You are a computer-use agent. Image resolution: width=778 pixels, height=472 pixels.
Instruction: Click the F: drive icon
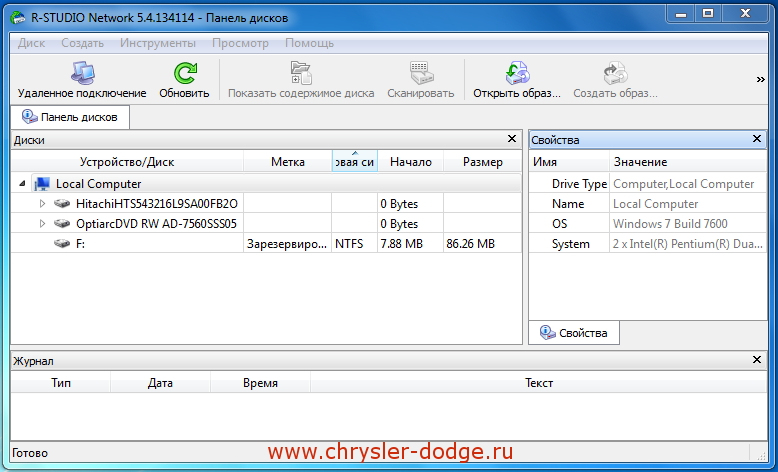coord(62,244)
